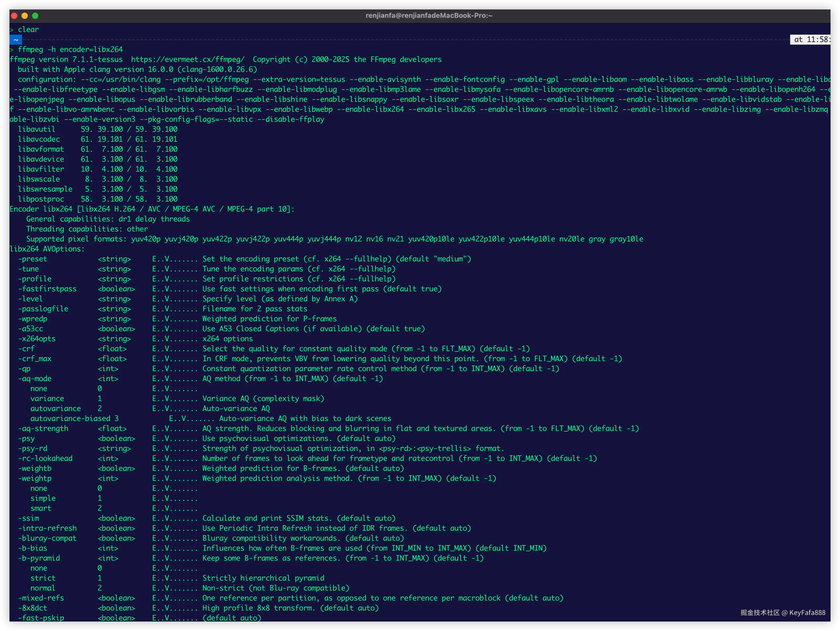
Task: Click the -b-pyramid option name
Action: tap(39, 558)
